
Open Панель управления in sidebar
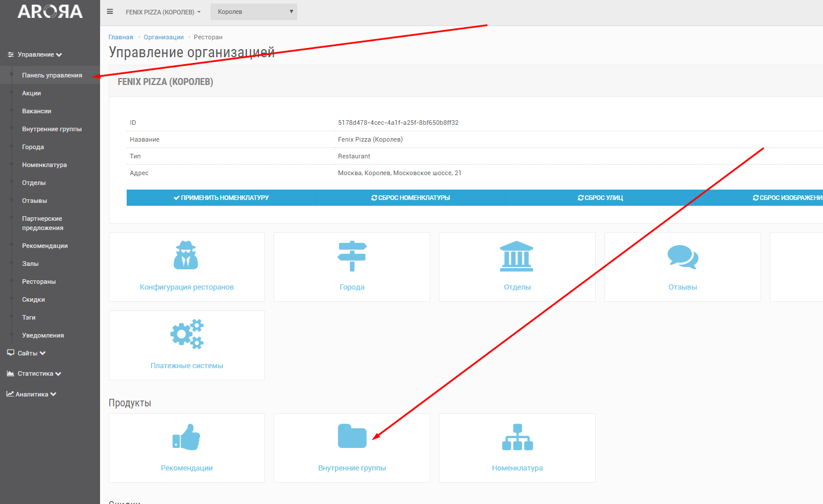[52, 75]
